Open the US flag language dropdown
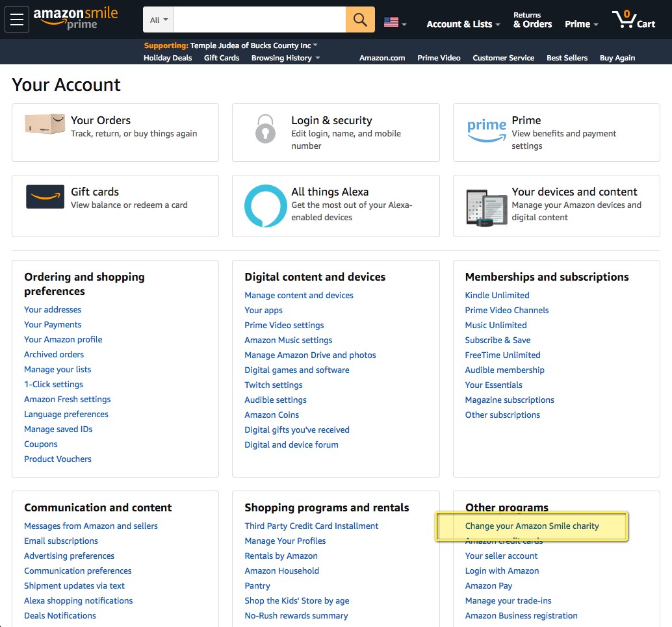The height and width of the screenshot is (627, 672). (395, 23)
